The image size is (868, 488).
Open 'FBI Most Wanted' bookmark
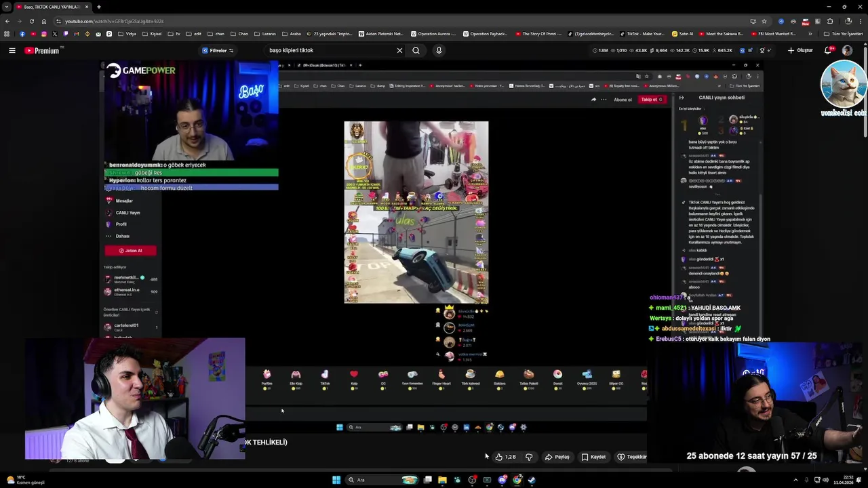point(774,34)
